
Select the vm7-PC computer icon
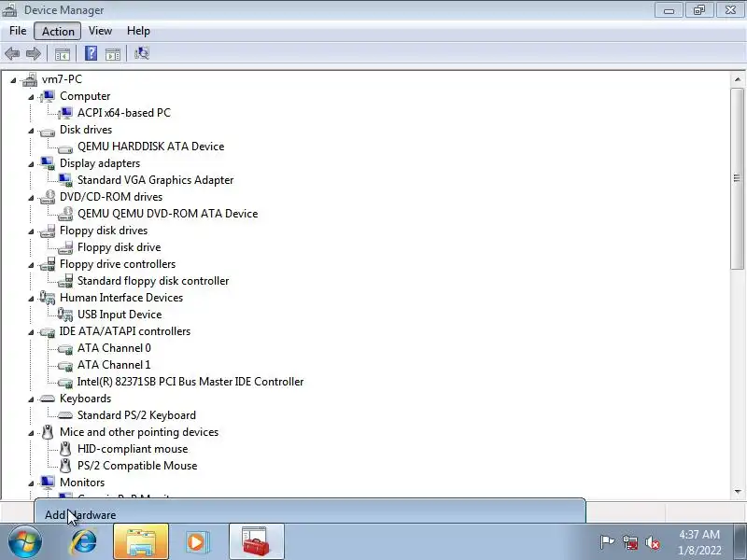coord(30,79)
